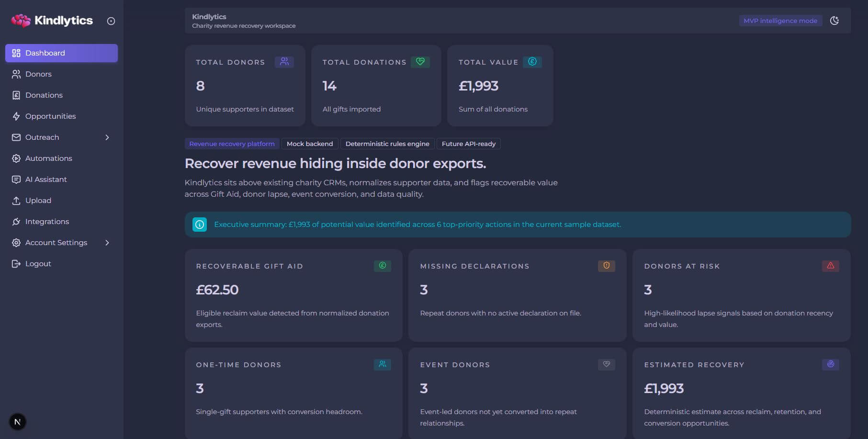Open the Estimated Recovery £1,993 value
868x439 pixels.
(664, 388)
